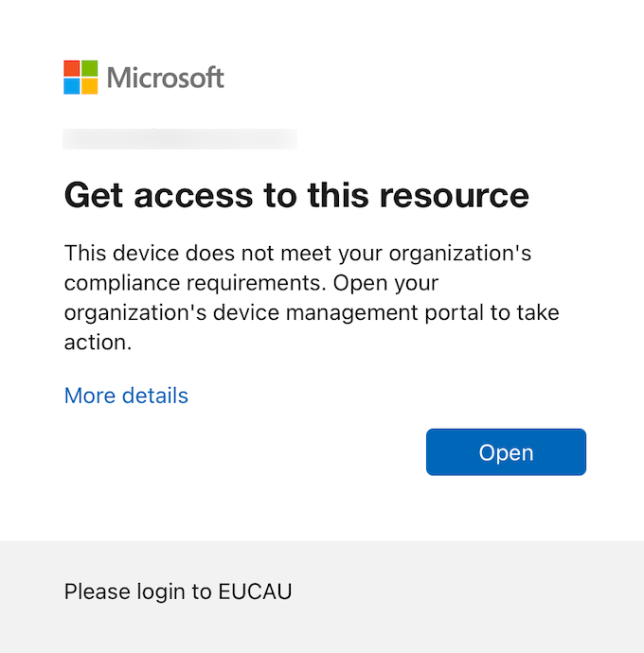The width and height of the screenshot is (644, 653).
Task: Click the yellow square in Microsoft logo
Action: coord(89,86)
